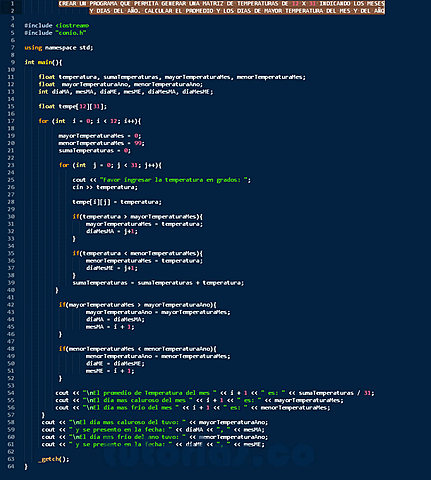Click the cout line 'dia mas caluroso del mes'
The width and height of the screenshot is (431, 480).
tap(199, 401)
